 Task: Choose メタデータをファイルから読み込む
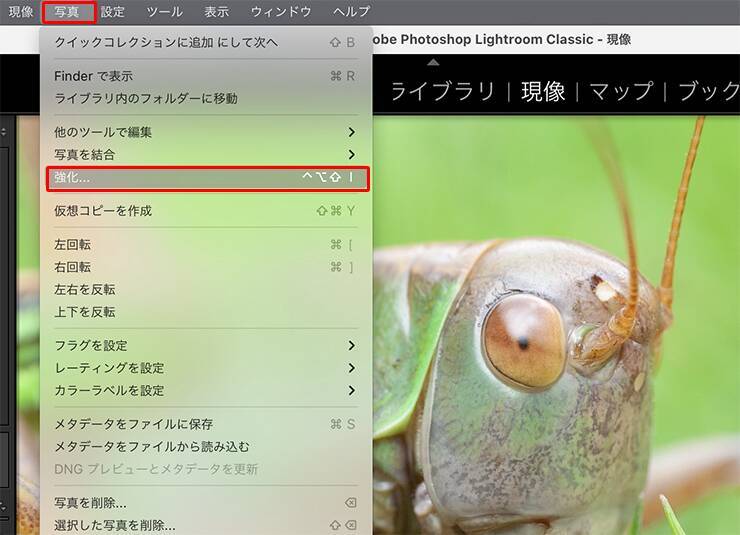tap(206, 446)
